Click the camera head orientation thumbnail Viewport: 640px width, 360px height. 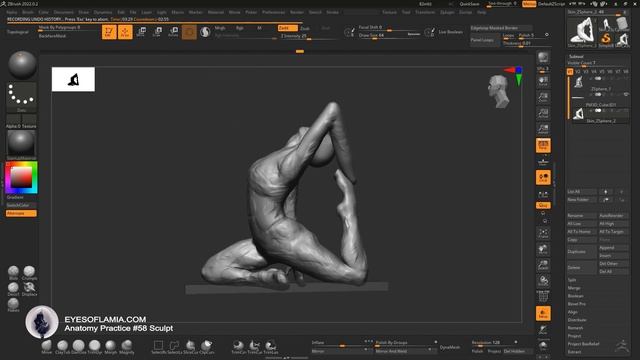498,91
